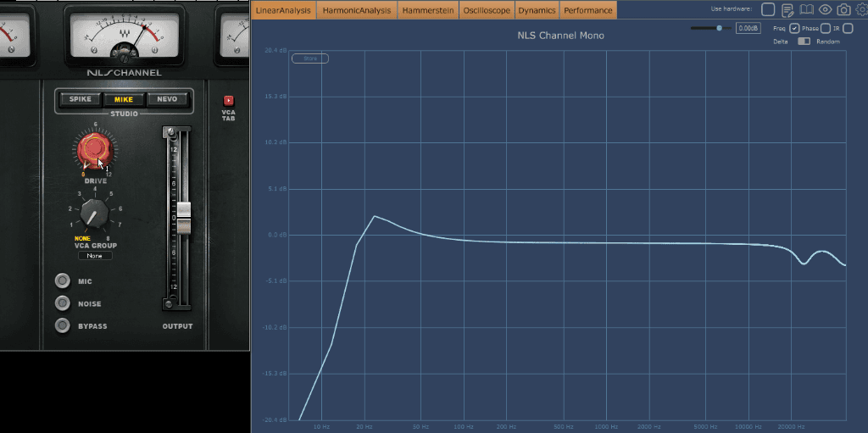Viewport: 868px width, 433px height.
Task: Toggle the Delta / Random switch
Action: pyautogui.click(x=804, y=42)
